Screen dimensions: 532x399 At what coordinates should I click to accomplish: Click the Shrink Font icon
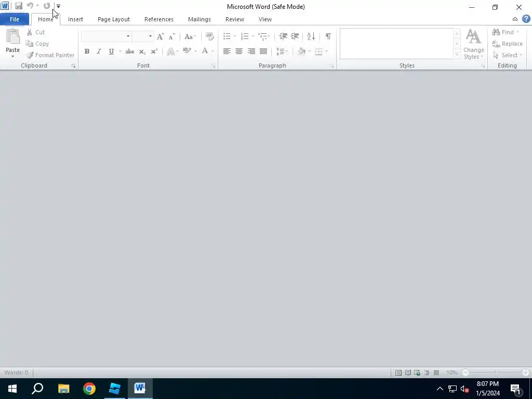pos(172,36)
